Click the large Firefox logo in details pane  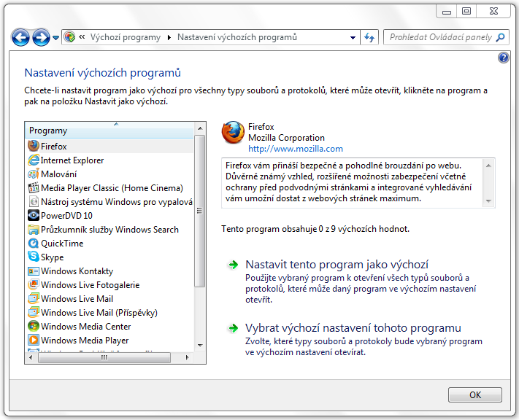(233, 133)
